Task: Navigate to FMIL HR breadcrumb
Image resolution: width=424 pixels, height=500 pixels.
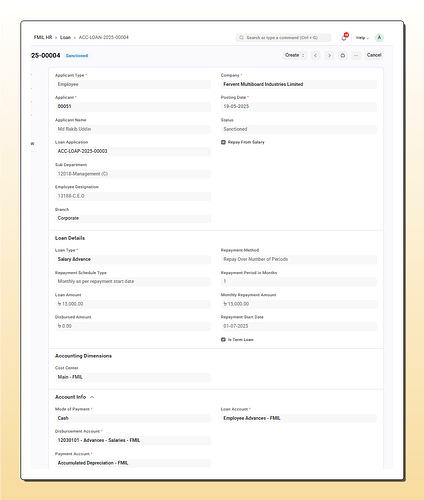Action: [43, 37]
